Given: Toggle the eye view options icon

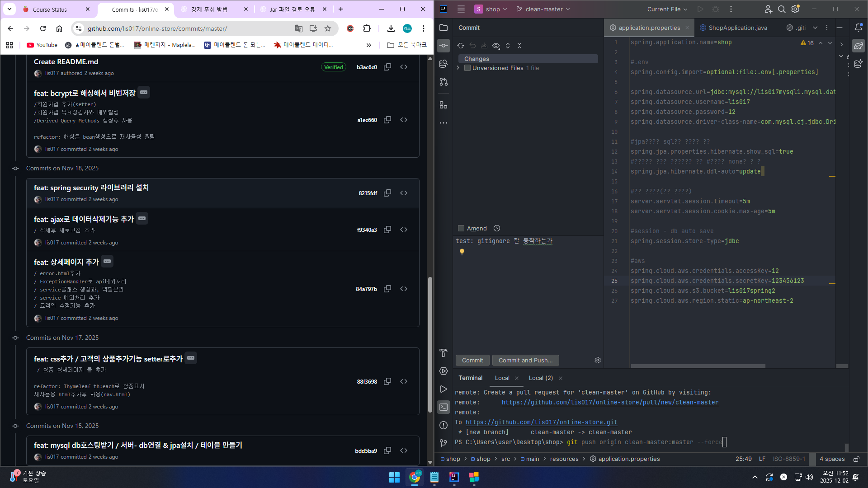Looking at the screenshot, I should 496,46.
